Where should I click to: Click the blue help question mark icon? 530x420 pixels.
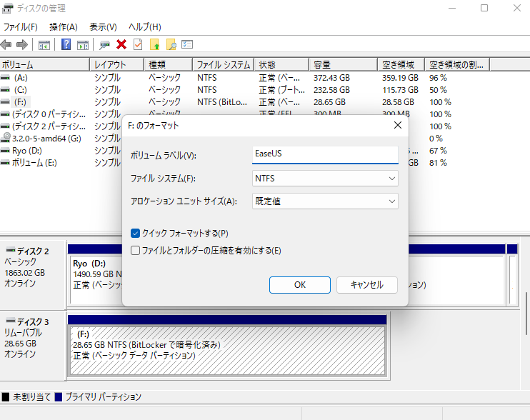(x=66, y=44)
